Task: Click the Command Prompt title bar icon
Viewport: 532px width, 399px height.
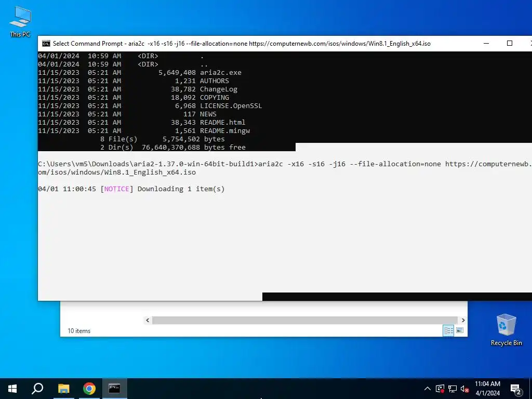Action: 46,44
